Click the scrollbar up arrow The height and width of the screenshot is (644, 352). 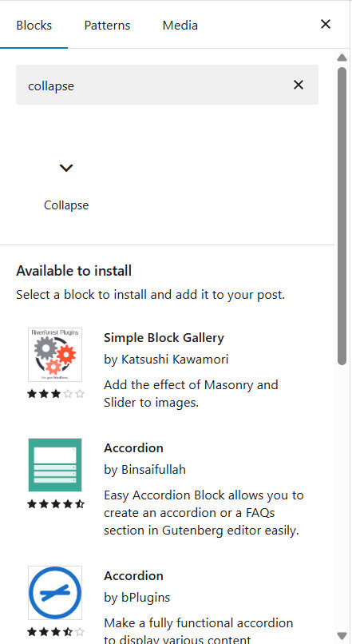[x=342, y=58]
